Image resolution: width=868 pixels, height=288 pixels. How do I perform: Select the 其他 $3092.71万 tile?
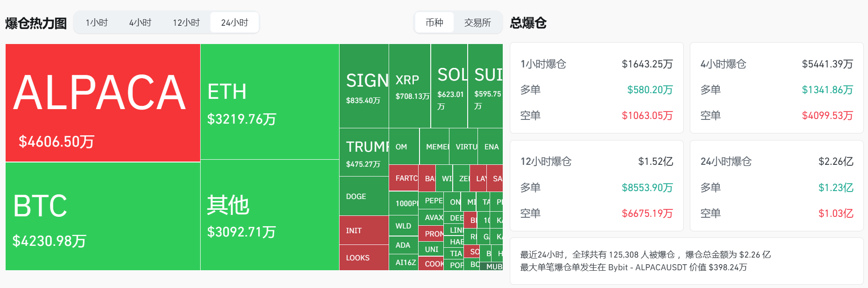pyautogui.click(x=270, y=215)
